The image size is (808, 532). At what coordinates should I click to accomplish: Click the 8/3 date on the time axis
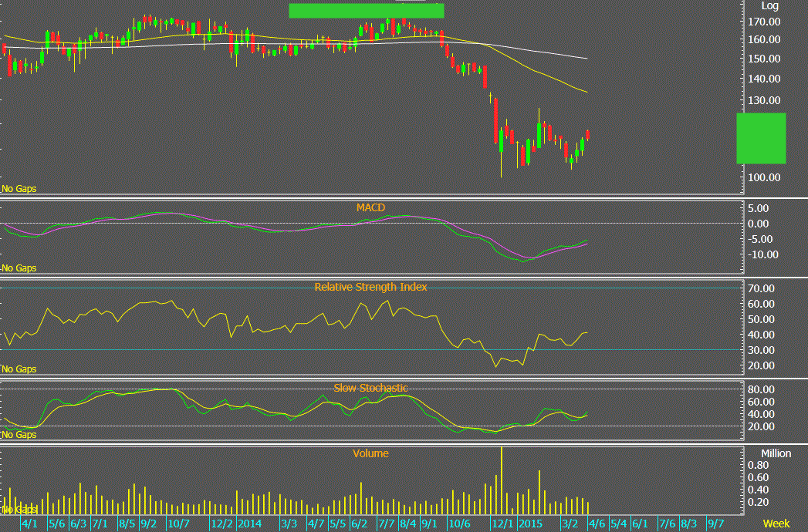[689, 524]
